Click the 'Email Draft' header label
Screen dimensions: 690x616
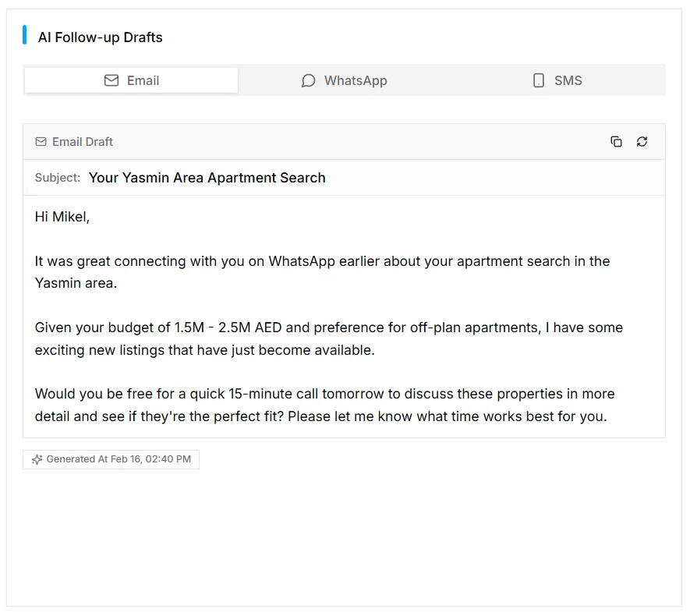(83, 142)
